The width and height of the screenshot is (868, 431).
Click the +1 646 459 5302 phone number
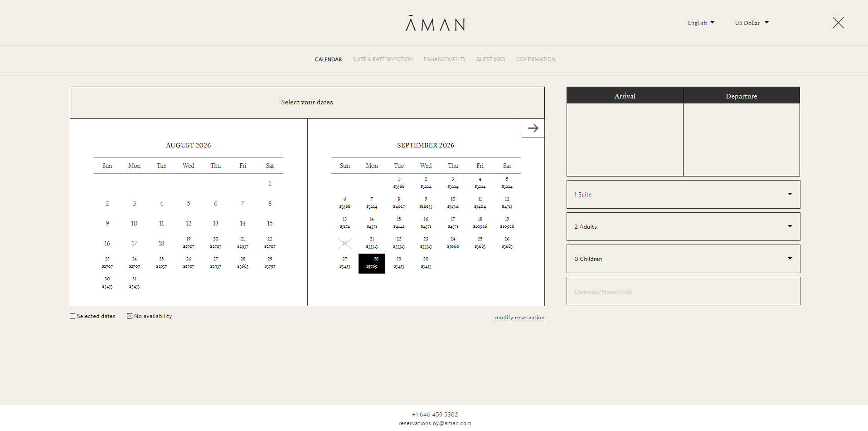tap(435, 415)
